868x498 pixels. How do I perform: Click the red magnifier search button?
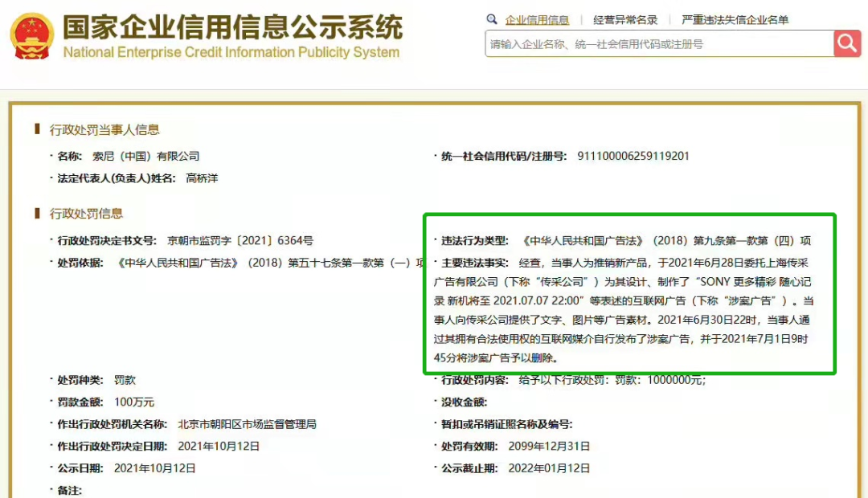[846, 43]
